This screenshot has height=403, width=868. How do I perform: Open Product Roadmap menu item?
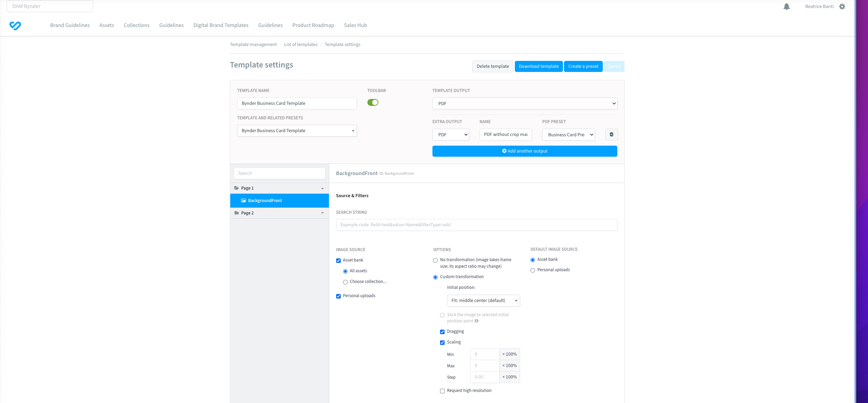[313, 25]
